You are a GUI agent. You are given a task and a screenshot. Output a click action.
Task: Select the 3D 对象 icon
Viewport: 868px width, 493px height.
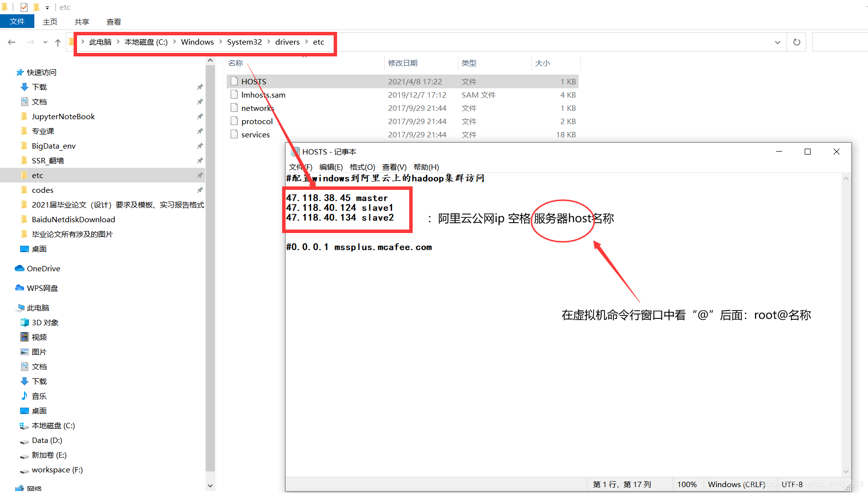25,322
